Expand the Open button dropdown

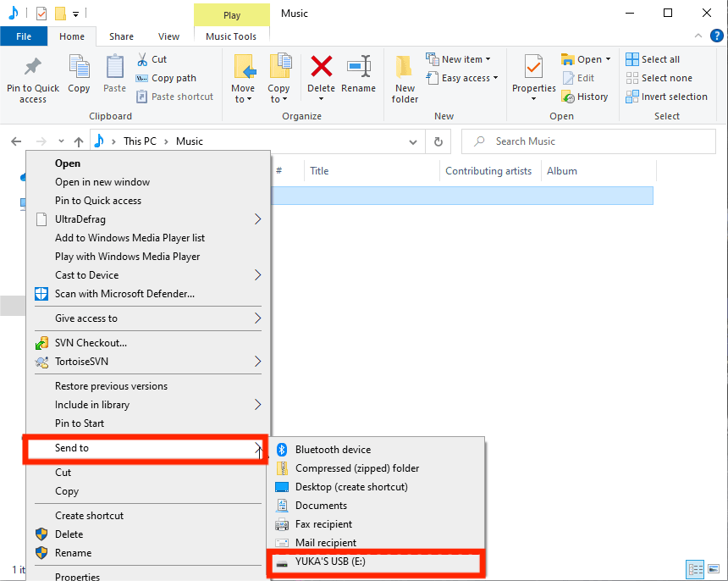click(x=608, y=59)
